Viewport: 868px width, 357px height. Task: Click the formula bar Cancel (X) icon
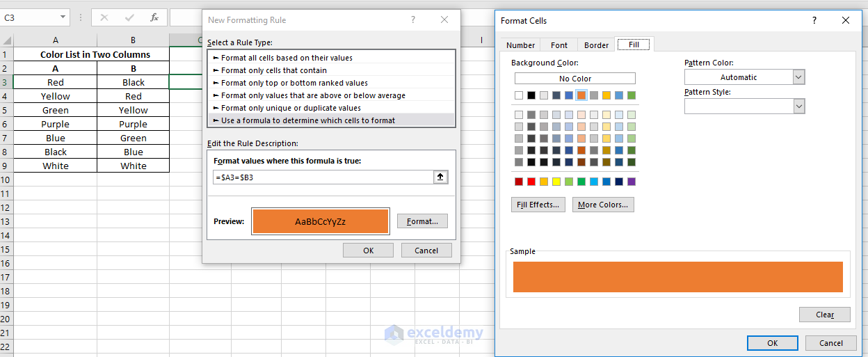tap(104, 17)
